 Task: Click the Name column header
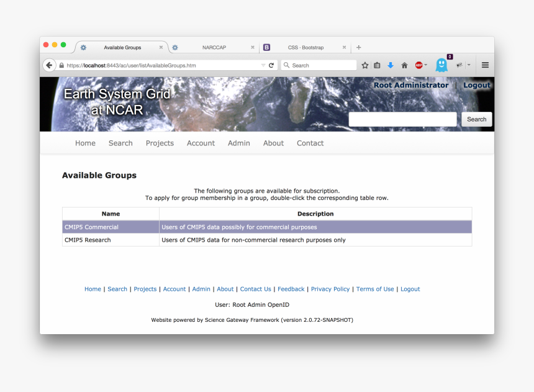[111, 214]
